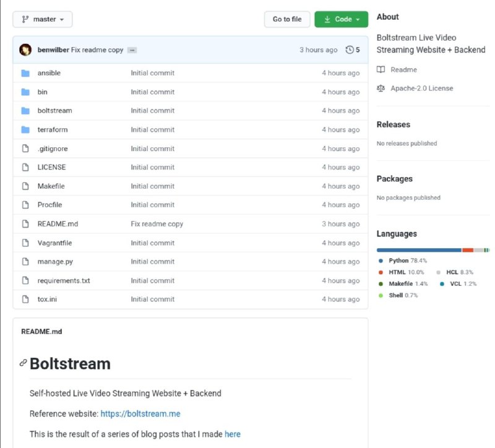Screen dimensions: 495x448
Task: Open the Readme link in About
Action: pyautogui.click(x=403, y=70)
